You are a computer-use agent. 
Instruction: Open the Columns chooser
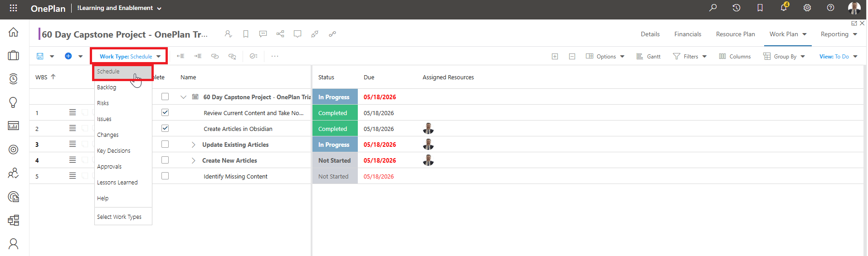[735, 57]
